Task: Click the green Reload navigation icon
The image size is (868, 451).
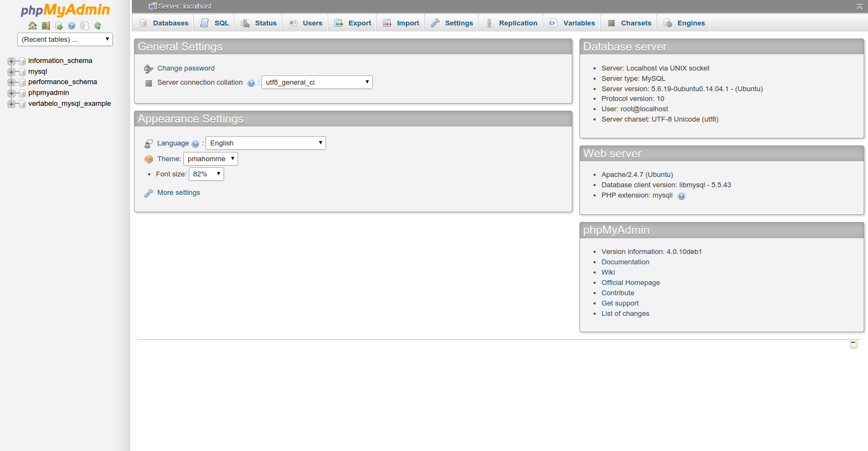Action: 98,26
